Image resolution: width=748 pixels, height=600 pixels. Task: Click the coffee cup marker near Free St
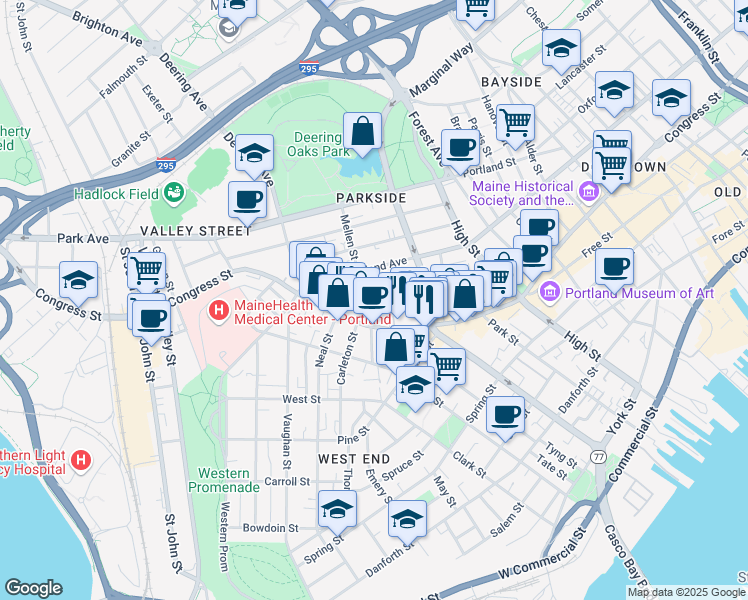(x=614, y=270)
